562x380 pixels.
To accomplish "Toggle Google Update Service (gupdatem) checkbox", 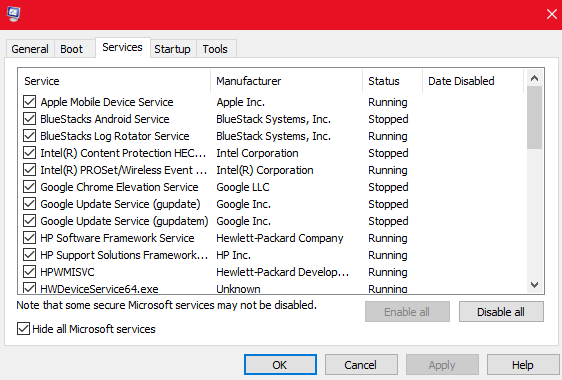I will pos(29,221).
